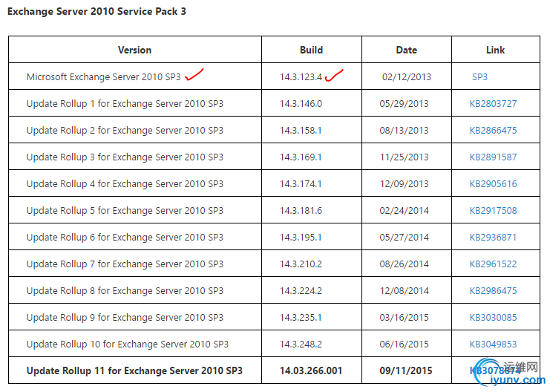Click build number 14.3.158.1
This screenshot has width=550, height=392.
[x=301, y=130]
